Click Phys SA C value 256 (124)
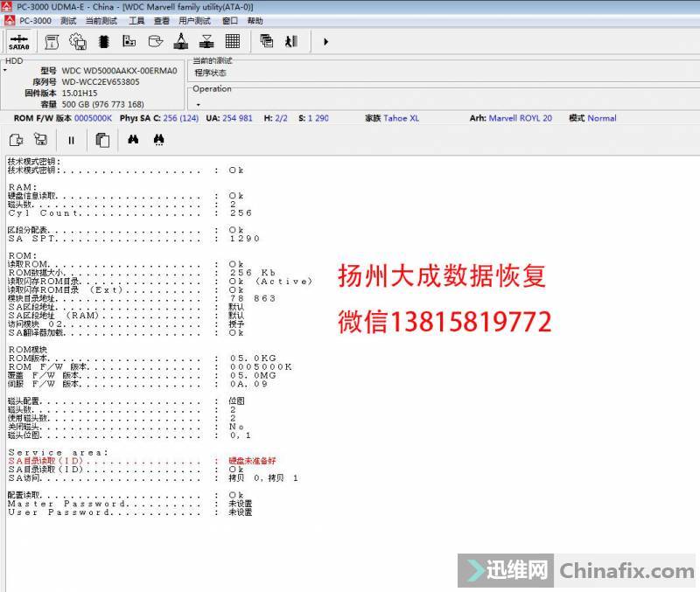700x592 pixels. click(181, 118)
